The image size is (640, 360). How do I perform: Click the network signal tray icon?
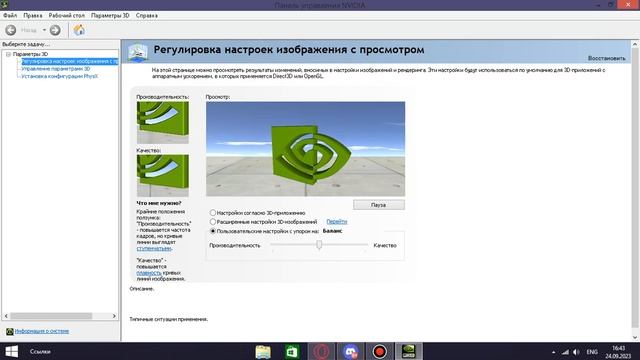click(x=565, y=352)
